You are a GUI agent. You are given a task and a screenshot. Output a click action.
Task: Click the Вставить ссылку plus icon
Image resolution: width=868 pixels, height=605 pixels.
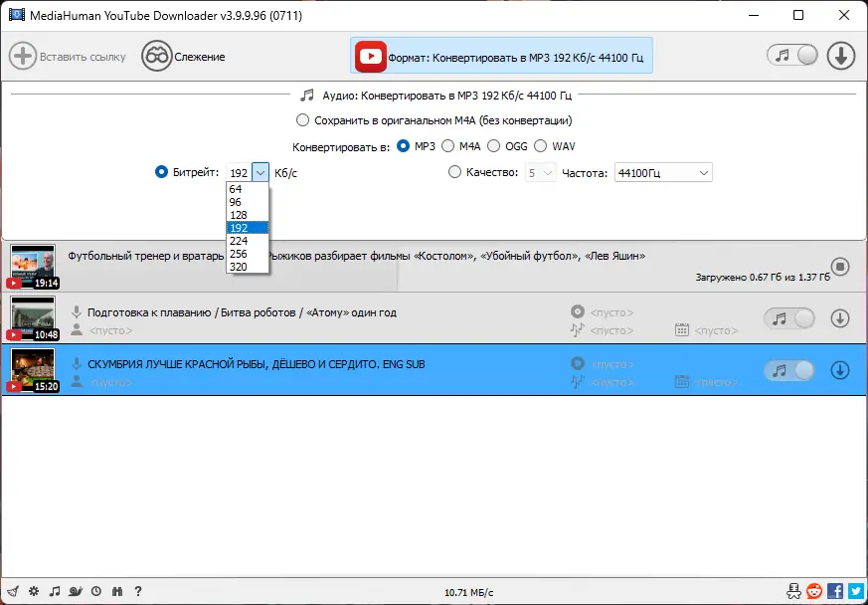23,57
